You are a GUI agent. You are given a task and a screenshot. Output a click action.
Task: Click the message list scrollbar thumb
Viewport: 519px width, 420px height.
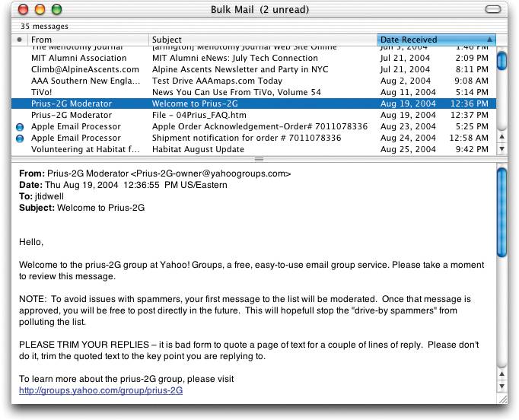tap(501, 59)
